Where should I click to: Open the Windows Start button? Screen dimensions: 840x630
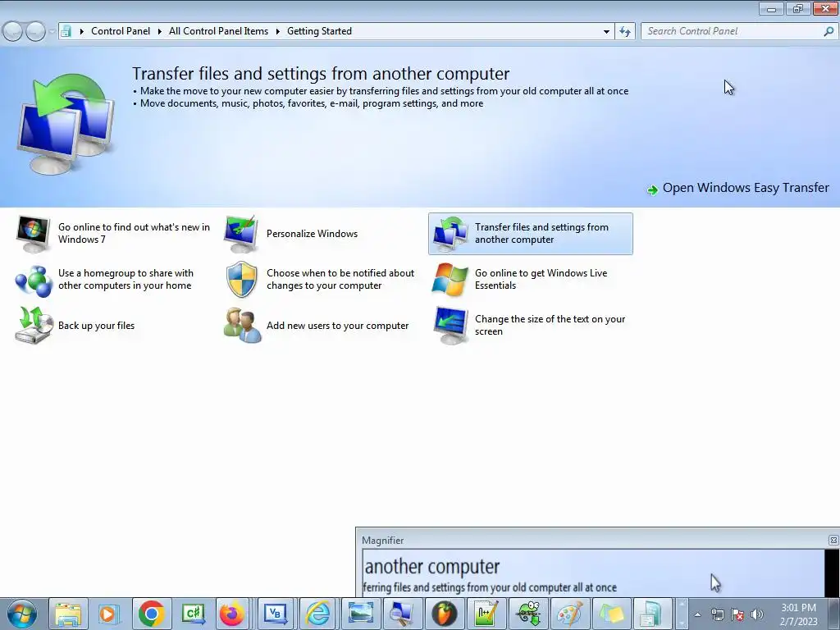(x=22, y=614)
